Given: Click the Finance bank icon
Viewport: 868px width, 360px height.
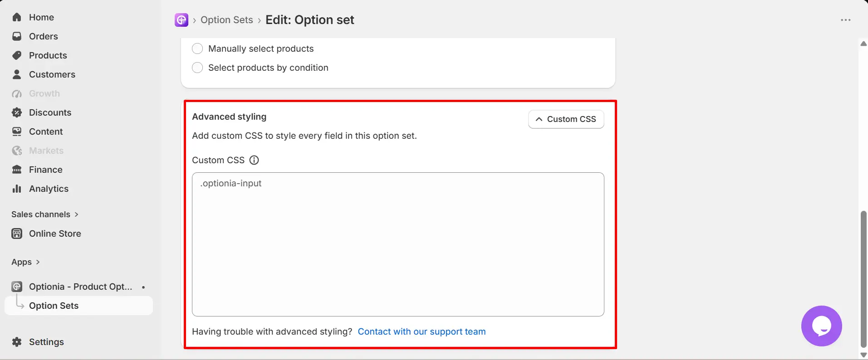Looking at the screenshot, I should coord(17,170).
